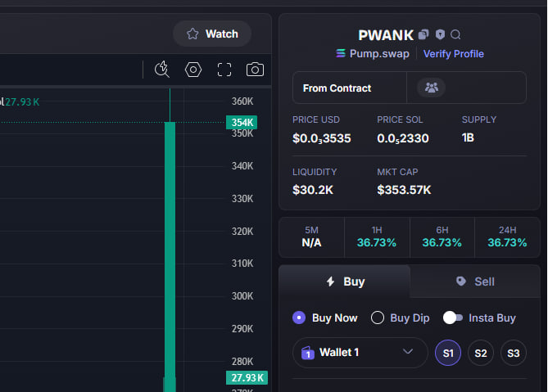Select the Buy Dip radio option
This screenshot has height=392, width=548.
coord(401,318)
